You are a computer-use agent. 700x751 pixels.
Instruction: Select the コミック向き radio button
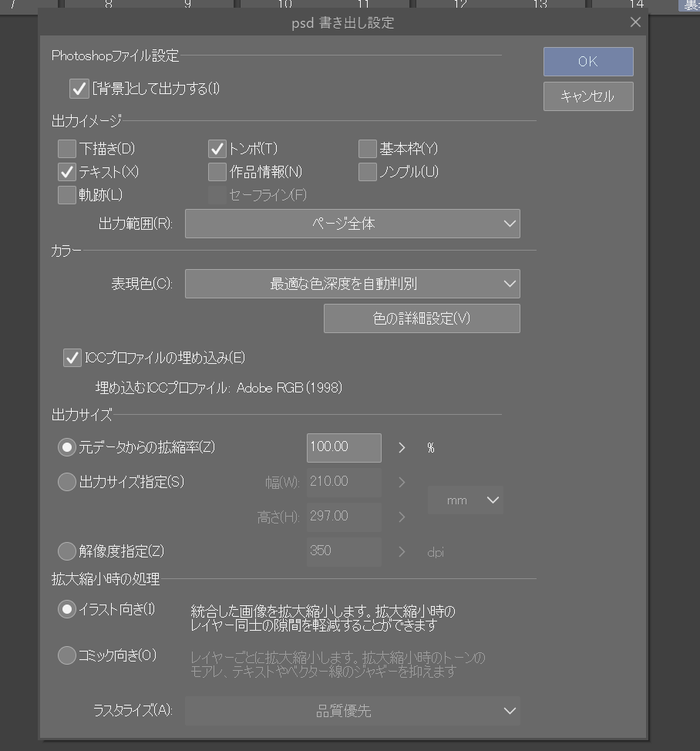coord(67,655)
